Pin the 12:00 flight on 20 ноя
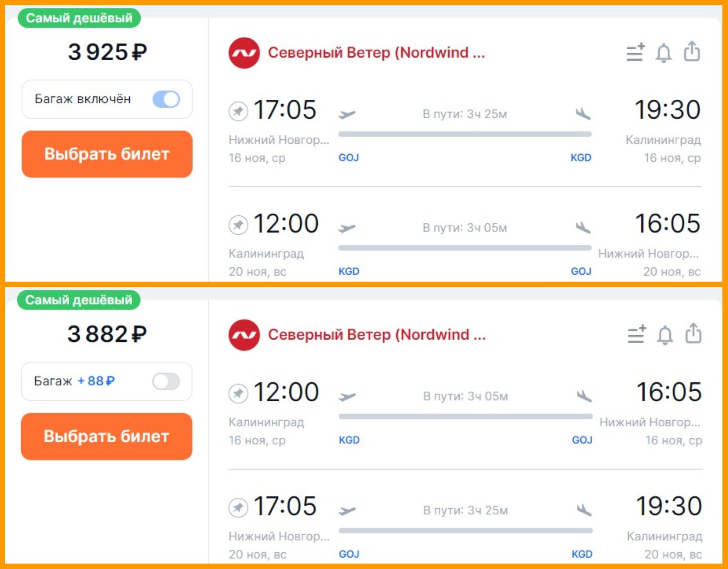Screen dimensions: 728x569 click(x=238, y=225)
